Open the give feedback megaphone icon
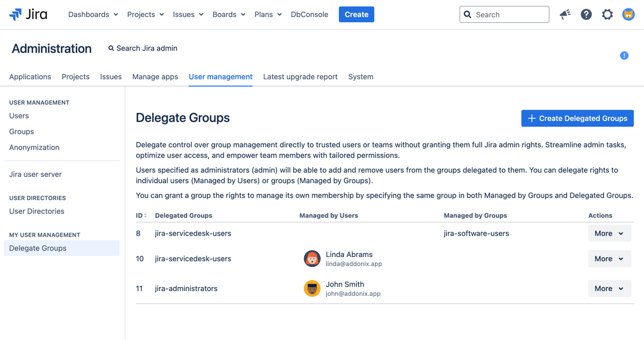 [565, 14]
